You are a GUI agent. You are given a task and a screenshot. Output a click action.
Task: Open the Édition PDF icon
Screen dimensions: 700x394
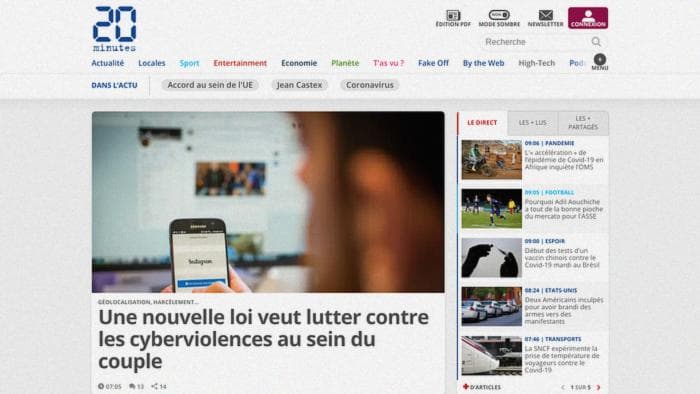(453, 16)
